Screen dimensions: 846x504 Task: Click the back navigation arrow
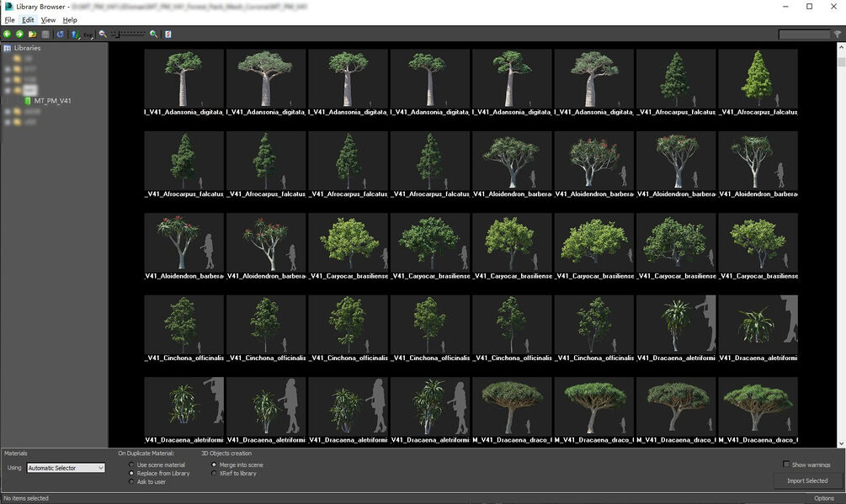pos(7,34)
